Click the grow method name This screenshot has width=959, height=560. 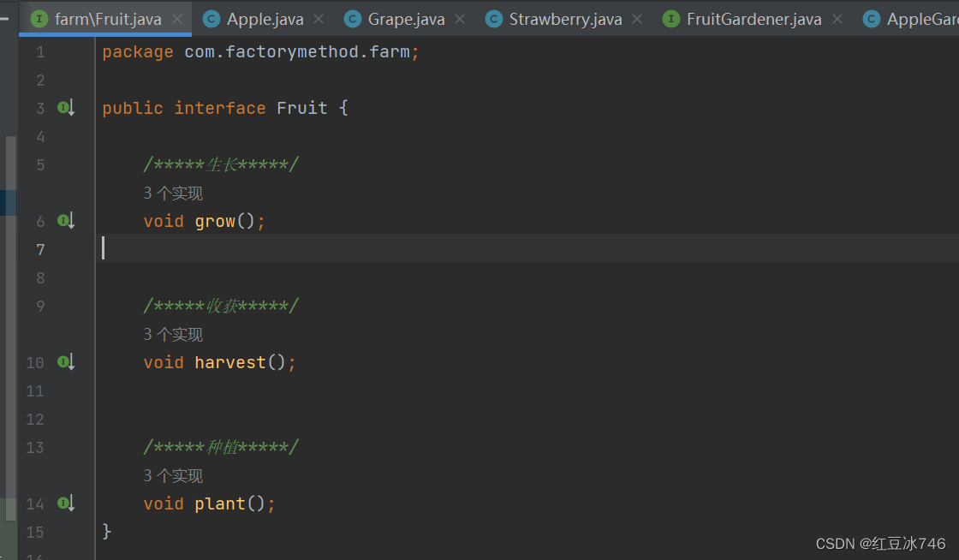point(215,221)
